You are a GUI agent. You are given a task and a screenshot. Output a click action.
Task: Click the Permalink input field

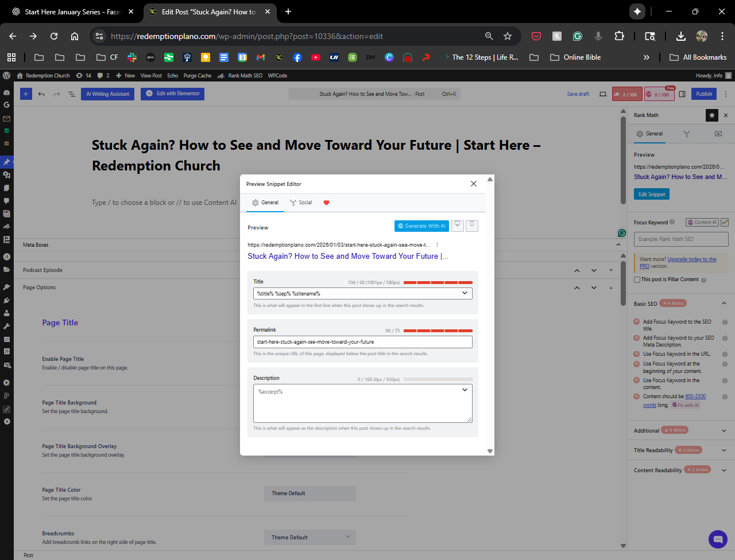click(362, 342)
